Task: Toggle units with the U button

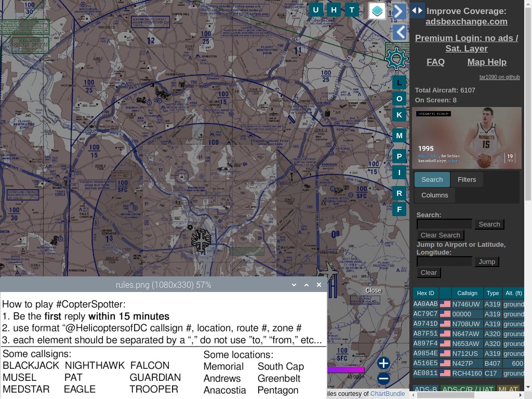Action: [315, 9]
